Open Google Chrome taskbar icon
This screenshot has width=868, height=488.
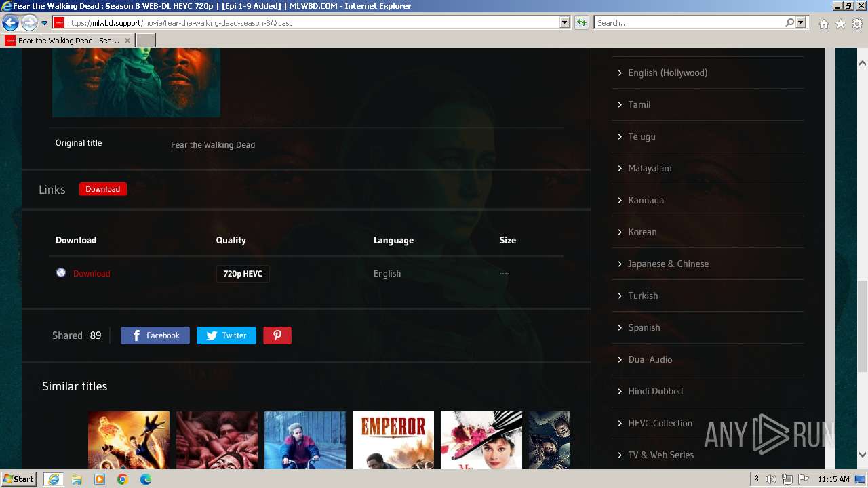click(x=123, y=479)
